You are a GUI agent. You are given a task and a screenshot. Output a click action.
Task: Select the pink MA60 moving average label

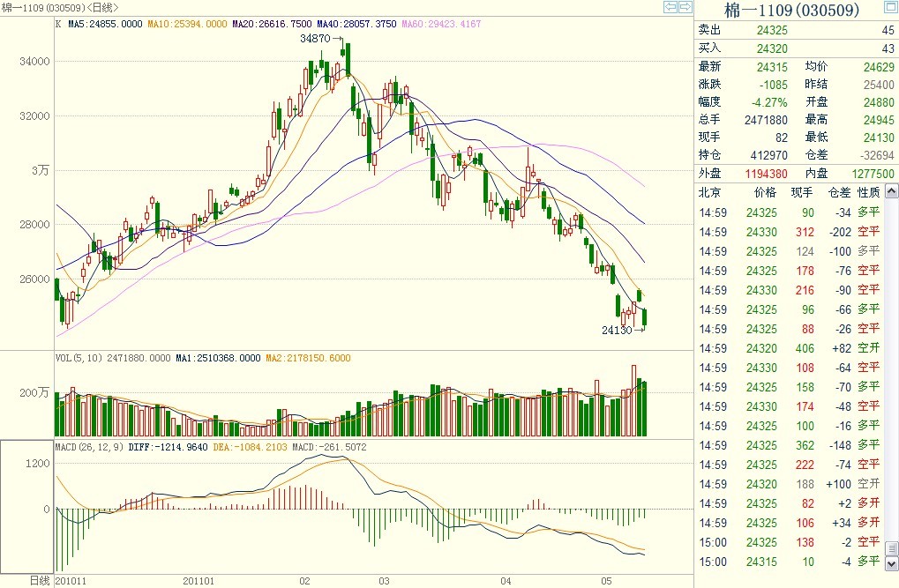(441, 25)
